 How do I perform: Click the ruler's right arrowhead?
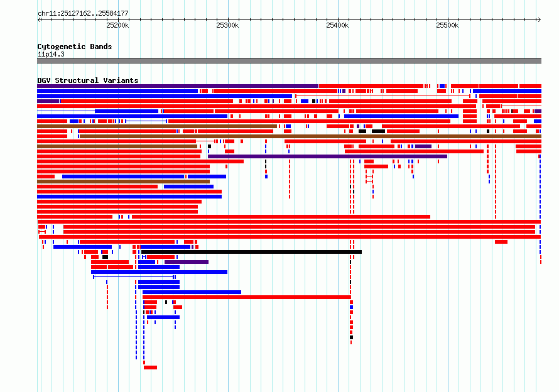coord(539,19)
